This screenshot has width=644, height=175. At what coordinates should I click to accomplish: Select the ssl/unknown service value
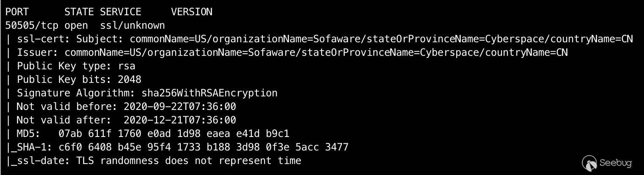tap(132, 25)
